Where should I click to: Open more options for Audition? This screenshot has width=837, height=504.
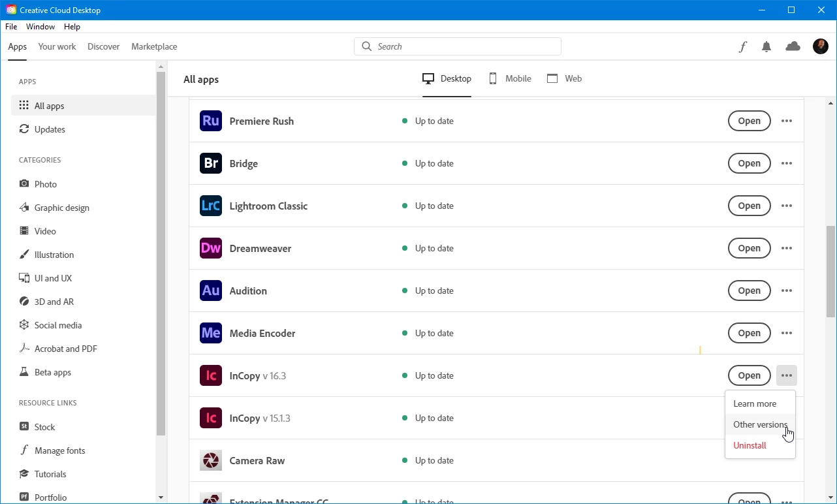[787, 291]
